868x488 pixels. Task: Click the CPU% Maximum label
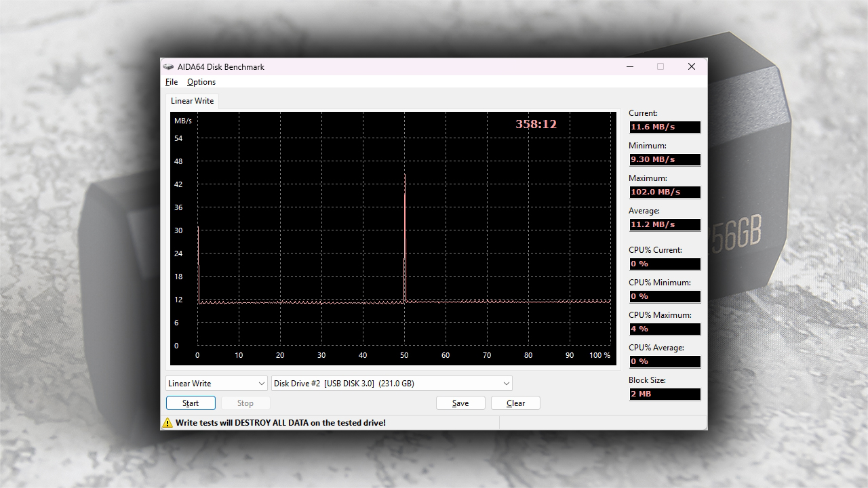click(x=660, y=315)
